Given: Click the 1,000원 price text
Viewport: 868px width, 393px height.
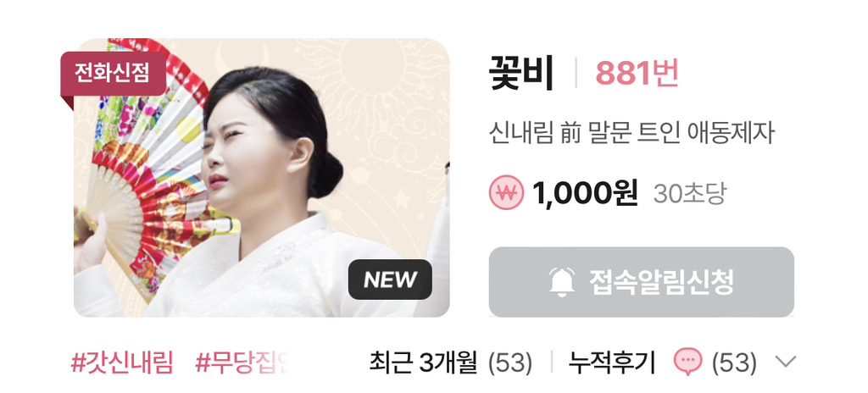Looking at the screenshot, I should (585, 193).
